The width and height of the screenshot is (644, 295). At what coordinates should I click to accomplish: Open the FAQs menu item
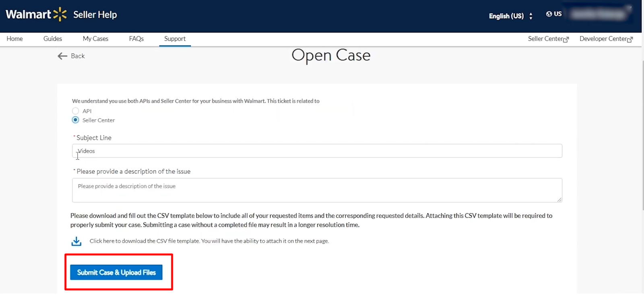click(x=136, y=39)
